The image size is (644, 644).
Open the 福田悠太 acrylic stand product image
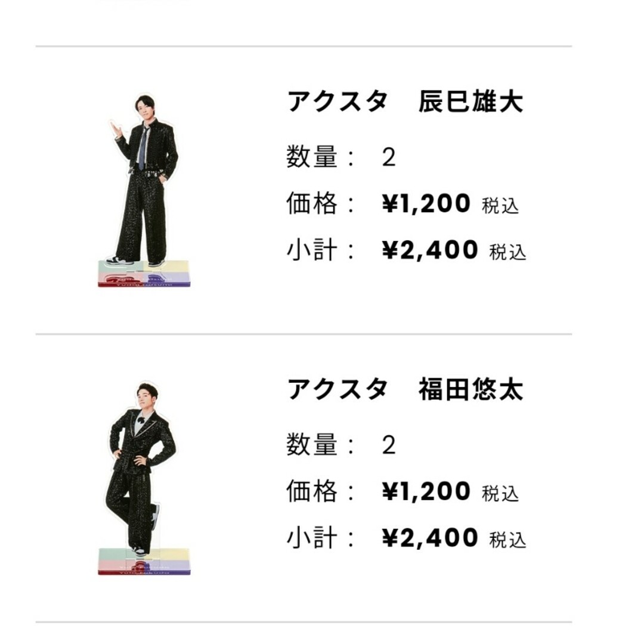pyautogui.click(x=144, y=478)
